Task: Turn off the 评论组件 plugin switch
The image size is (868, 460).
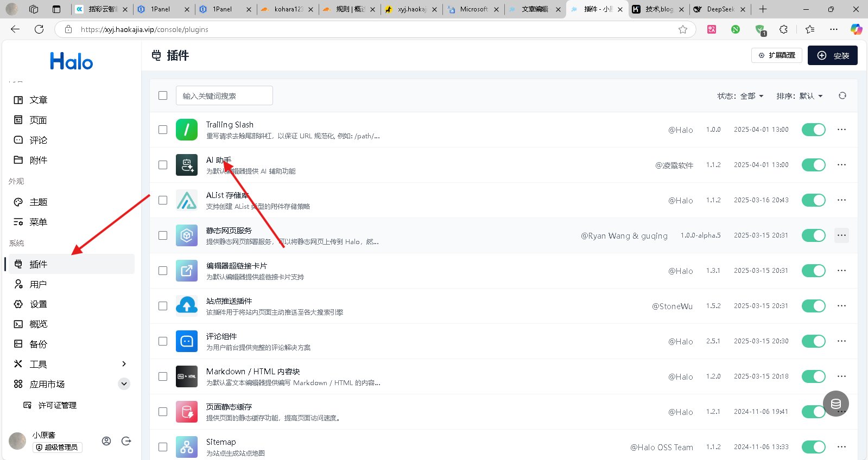Action: (814, 341)
